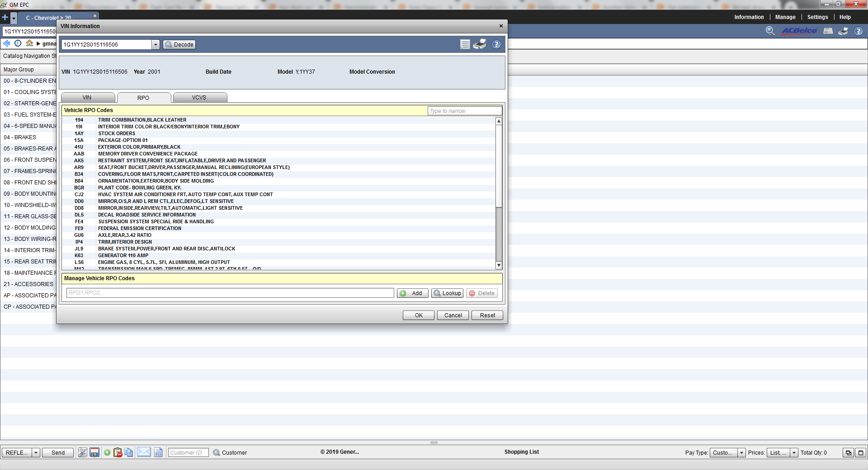
Task: Save shopping list with floppy disk icon
Action: 94,452
